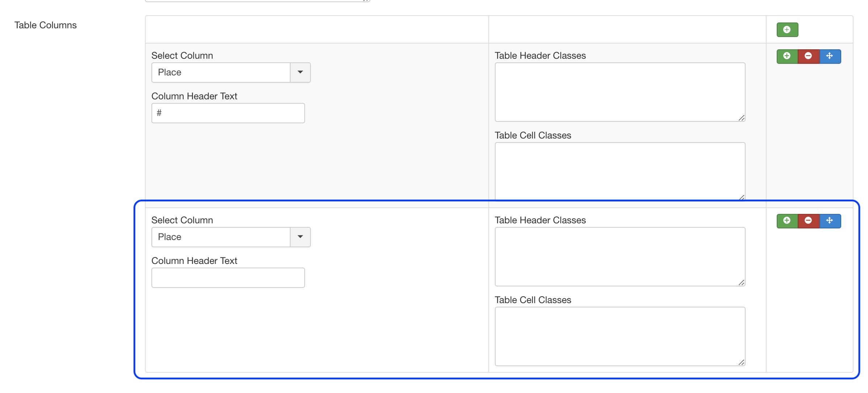Open the first Select Column dropdown arrow
The height and width of the screenshot is (393, 868).
tap(300, 73)
